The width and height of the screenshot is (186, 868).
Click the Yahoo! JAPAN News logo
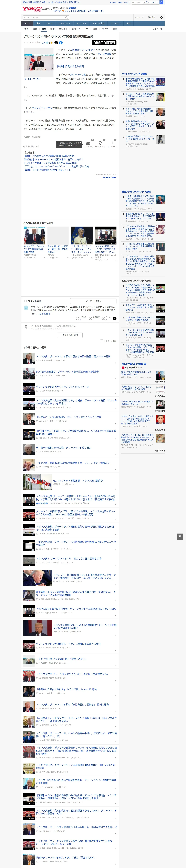(37, 9)
